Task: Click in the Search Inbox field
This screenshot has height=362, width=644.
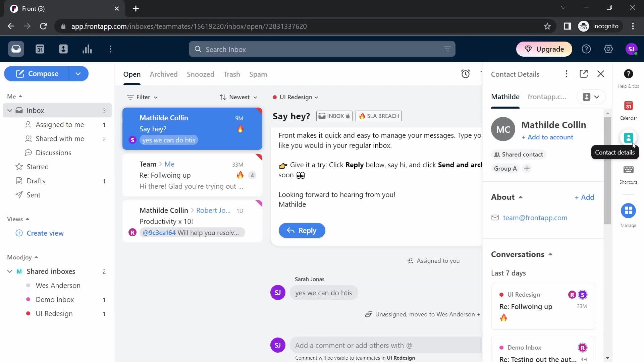Action: coord(322,49)
